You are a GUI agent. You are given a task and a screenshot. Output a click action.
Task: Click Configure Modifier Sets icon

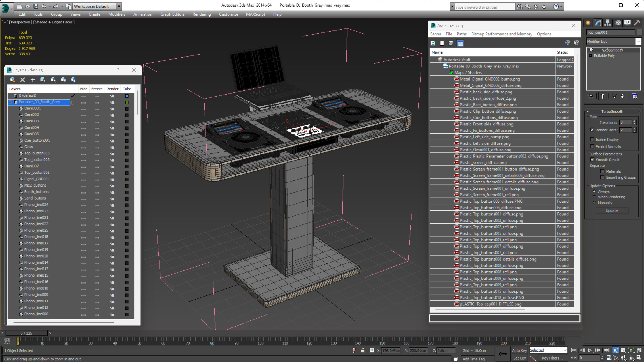pyautogui.click(x=635, y=96)
